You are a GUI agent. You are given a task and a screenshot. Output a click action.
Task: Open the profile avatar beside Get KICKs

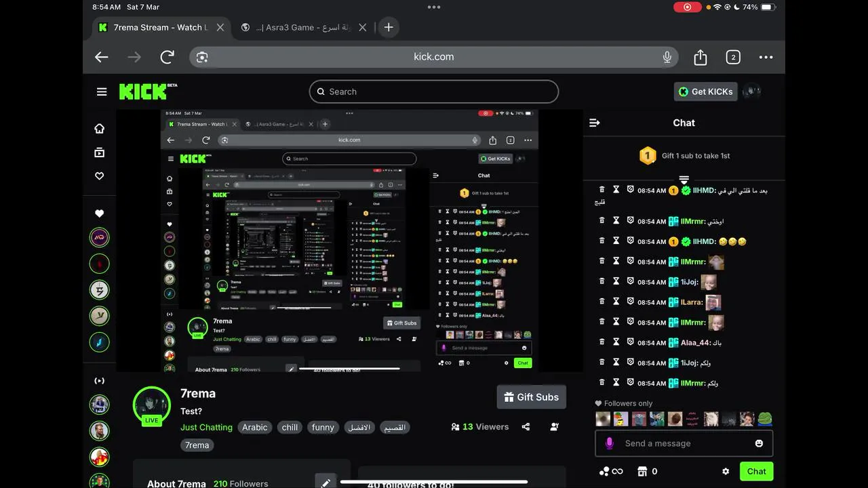tap(751, 91)
